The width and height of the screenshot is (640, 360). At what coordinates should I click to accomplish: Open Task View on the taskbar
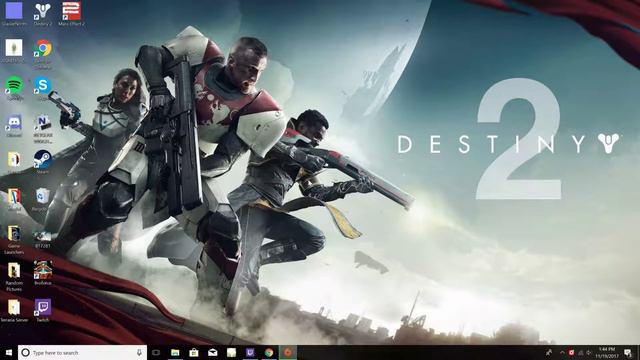pyautogui.click(x=156, y=353)
